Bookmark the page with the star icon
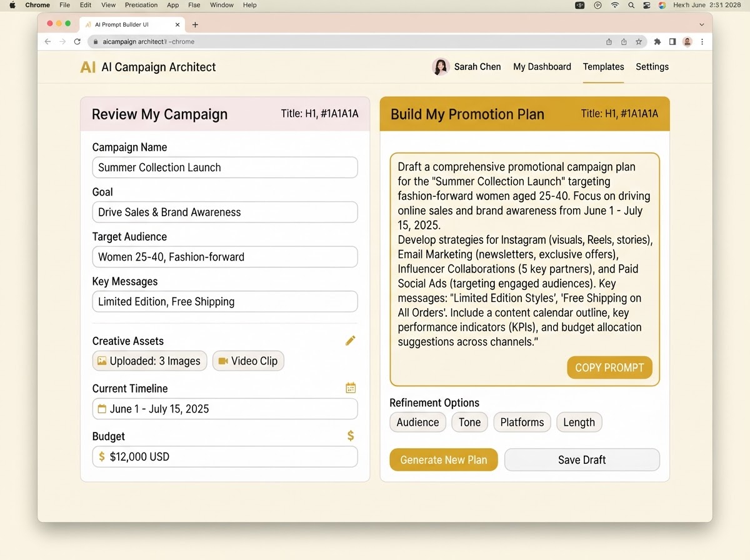750x560 pixels. 639,42
